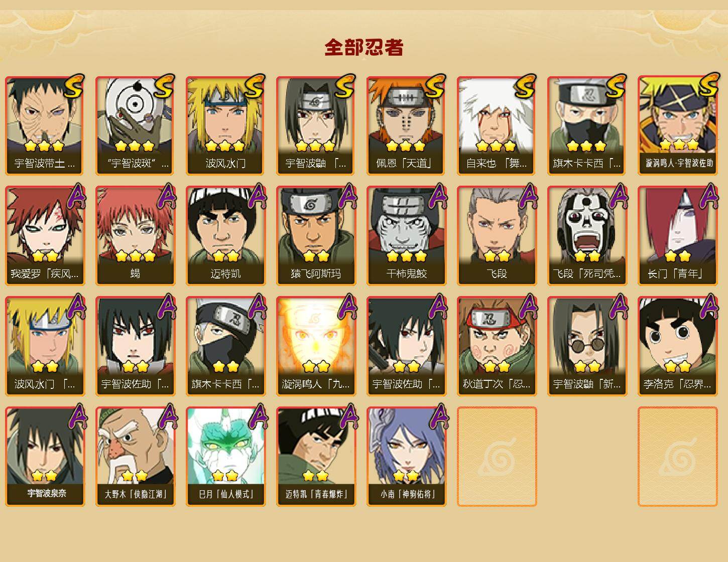
Task: Select the 李洛克 ninja card
Action: (x=678, y=346)
